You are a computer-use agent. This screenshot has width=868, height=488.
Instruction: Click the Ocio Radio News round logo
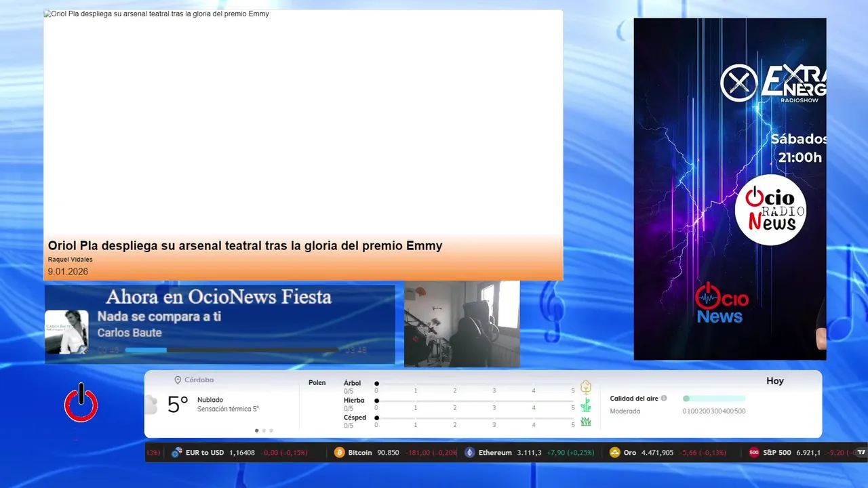click(770, 209)
